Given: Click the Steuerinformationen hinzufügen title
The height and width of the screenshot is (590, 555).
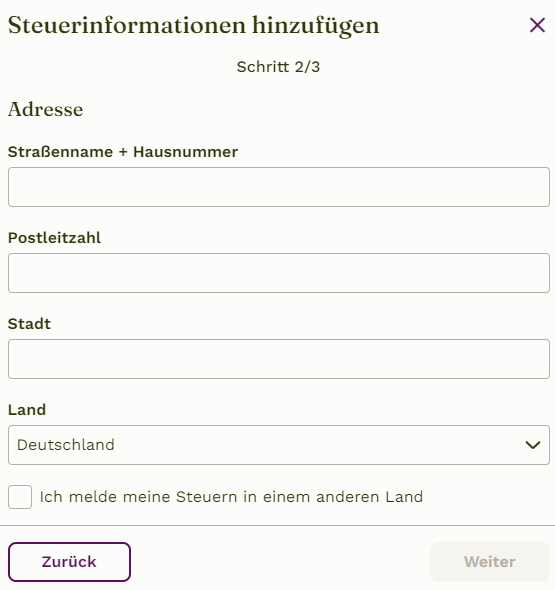Looking at the screenshot, I should [193, 26].
